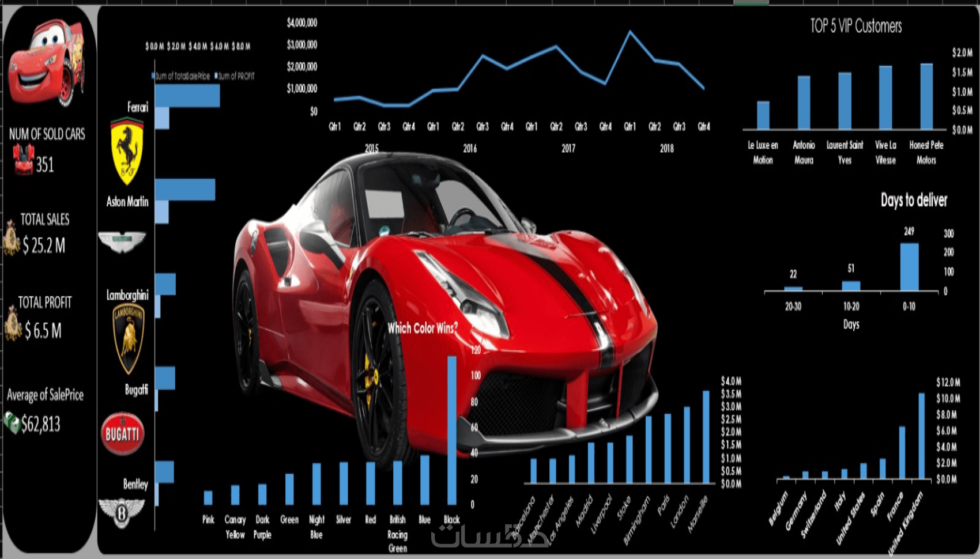Click the "Lamborghini" brand label
The height and width of the screenshot is (559, 980).
pos(127,295)
